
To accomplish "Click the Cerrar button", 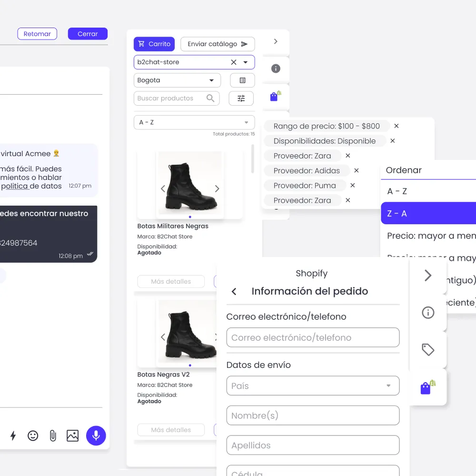I will pos(88,33).
